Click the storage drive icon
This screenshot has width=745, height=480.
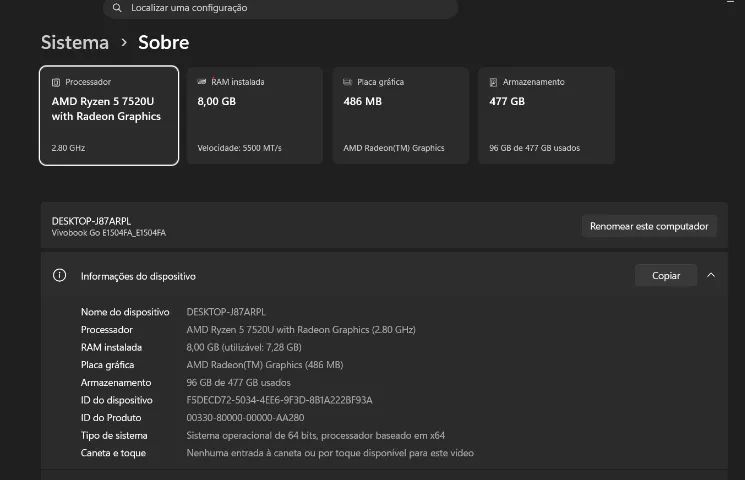pos(493,82)
